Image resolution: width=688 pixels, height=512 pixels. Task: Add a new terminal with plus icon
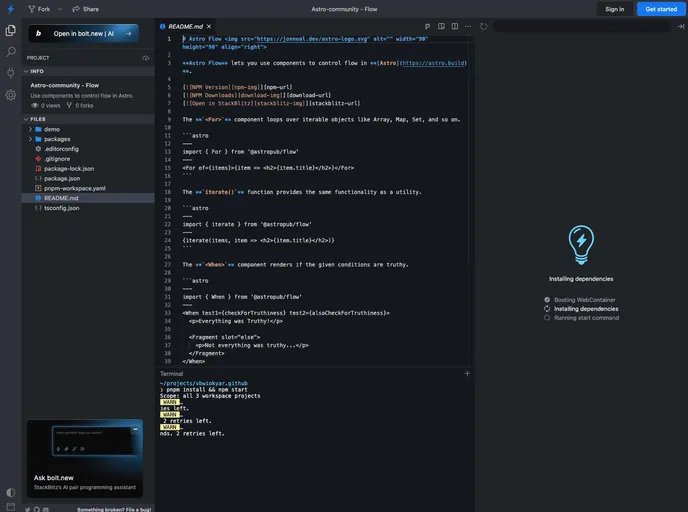click(467, 373)
